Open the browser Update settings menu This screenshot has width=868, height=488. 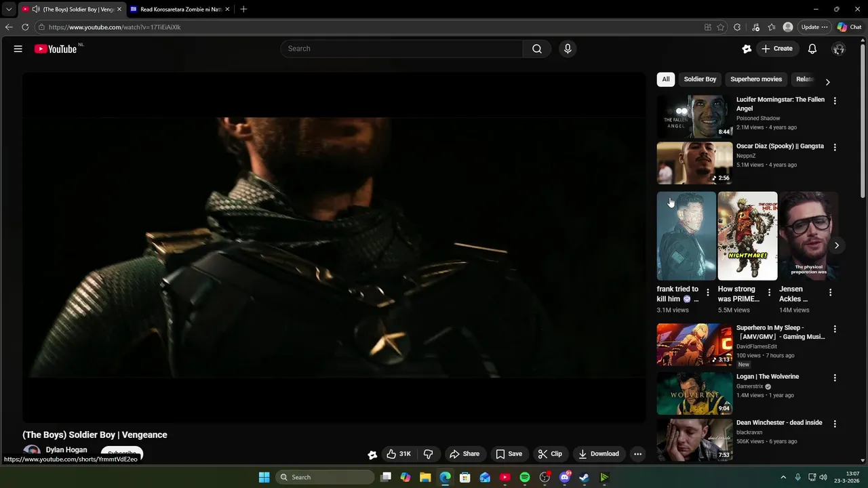(814, 27)
